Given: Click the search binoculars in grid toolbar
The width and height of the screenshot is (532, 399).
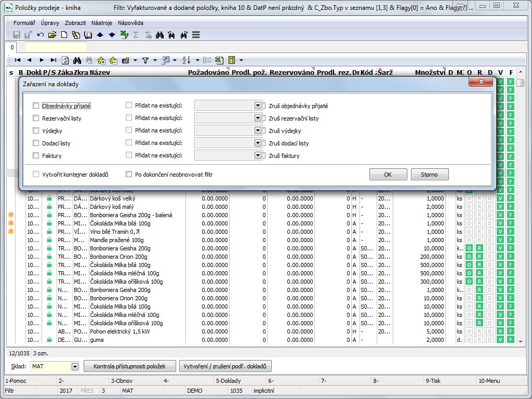Looking at the screenshot, I should tap(77, 60).
